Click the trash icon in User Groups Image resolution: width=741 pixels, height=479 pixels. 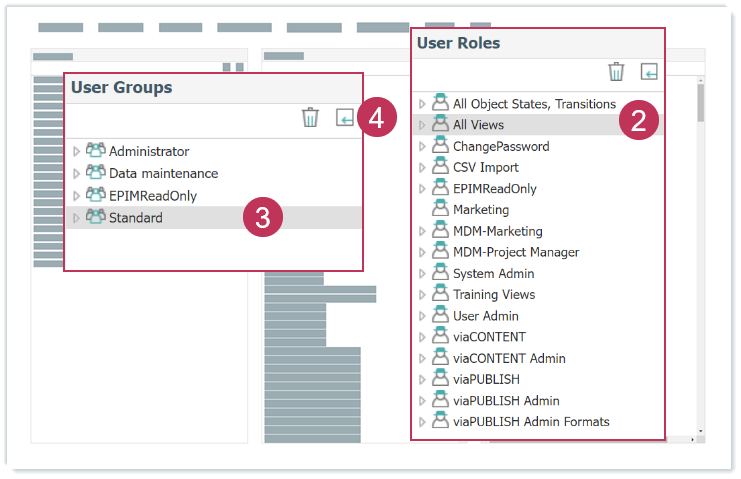[311, 118]
